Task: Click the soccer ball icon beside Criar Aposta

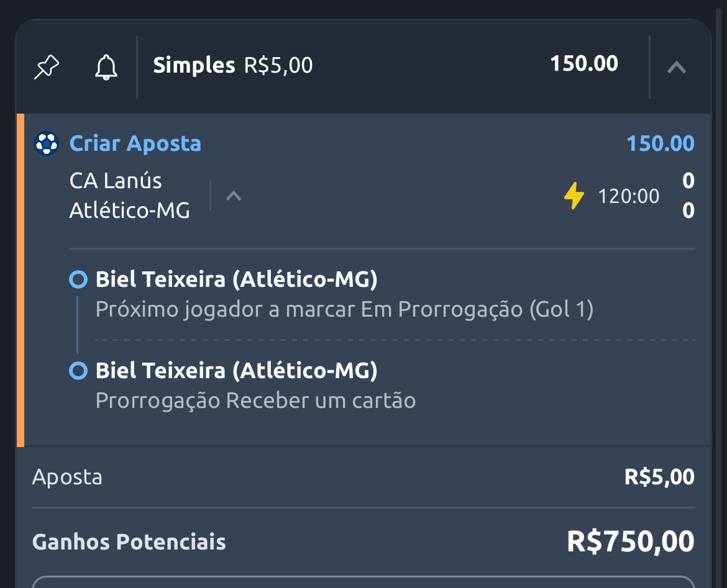Action: [x=47, y=143]
